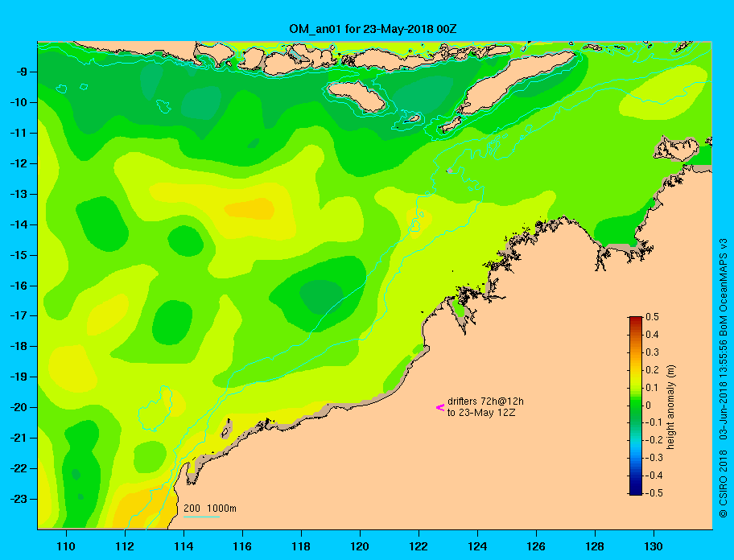The width and height of the screenshot is (734, 560).
Task: Click the colorbar tick label '0' at center
Action: (649, 406)
